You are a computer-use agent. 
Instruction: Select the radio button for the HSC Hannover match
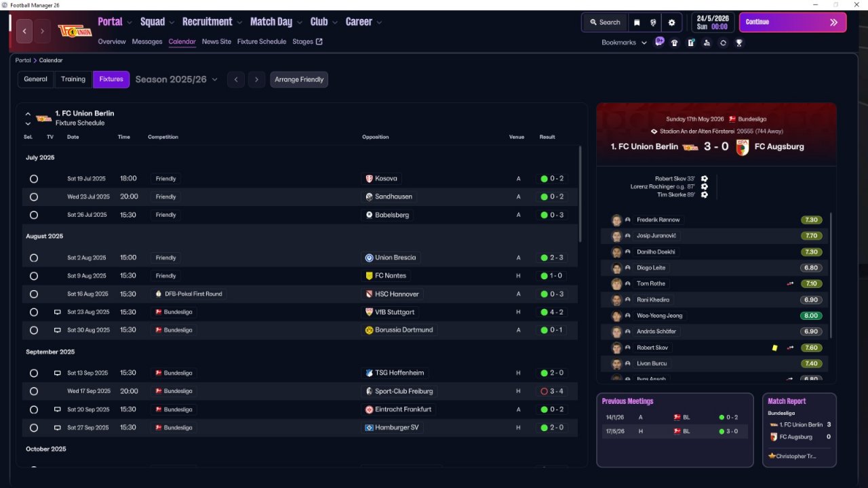34,294
